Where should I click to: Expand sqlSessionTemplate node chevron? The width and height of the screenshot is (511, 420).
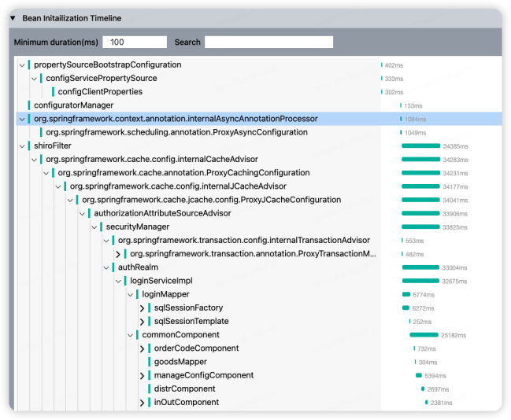142,322
